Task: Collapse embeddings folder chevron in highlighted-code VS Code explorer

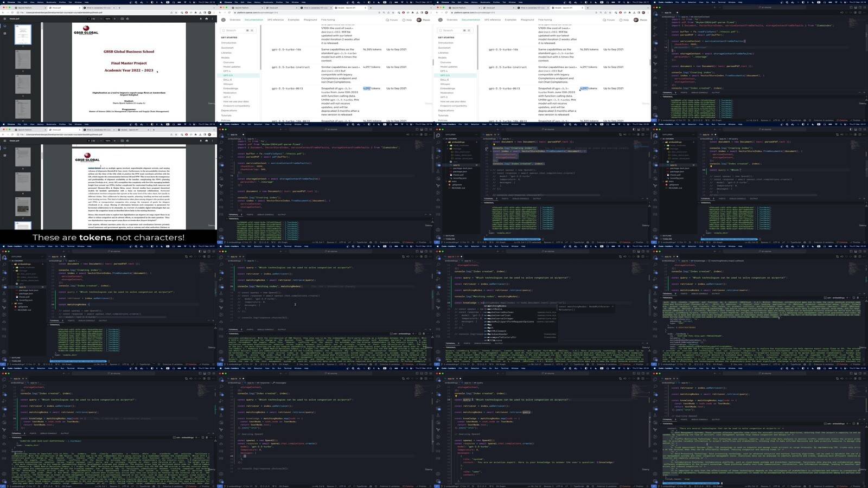Action: coord(446,142)
